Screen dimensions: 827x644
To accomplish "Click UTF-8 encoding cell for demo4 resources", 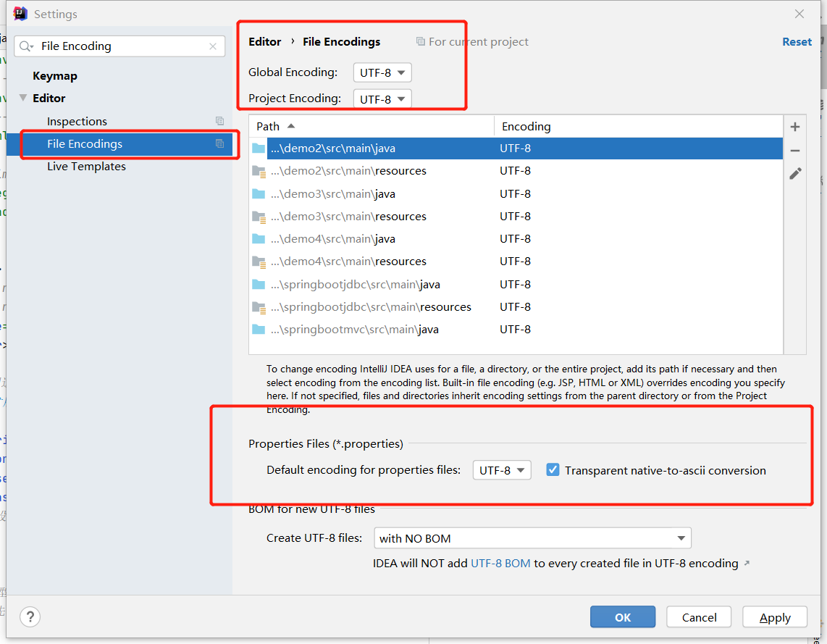I will point(516,262).
